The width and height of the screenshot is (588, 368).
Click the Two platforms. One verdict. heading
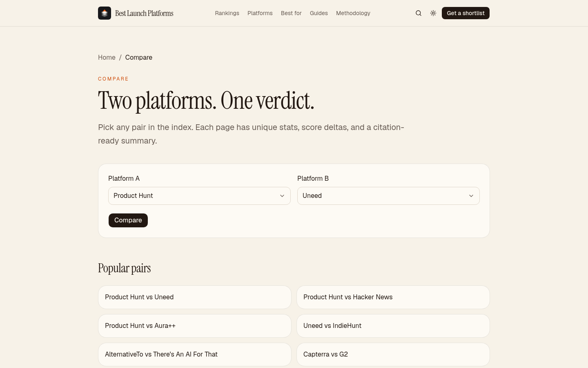pos(206,101)
